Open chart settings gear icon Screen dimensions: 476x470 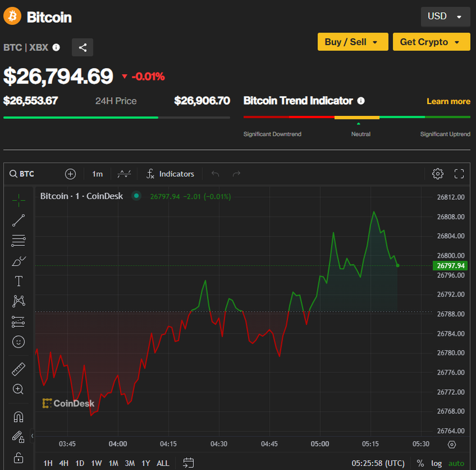437,174
